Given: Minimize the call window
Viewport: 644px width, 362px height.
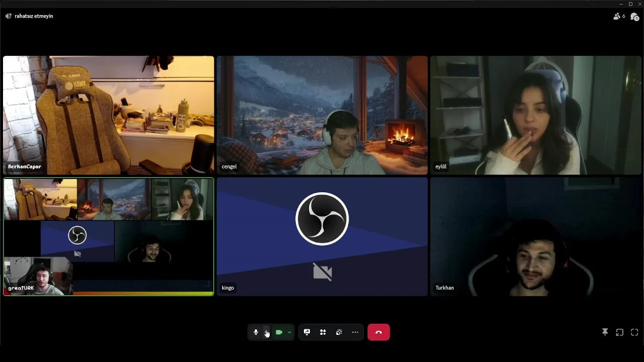Looking at the screenshot, I should 621,4.
